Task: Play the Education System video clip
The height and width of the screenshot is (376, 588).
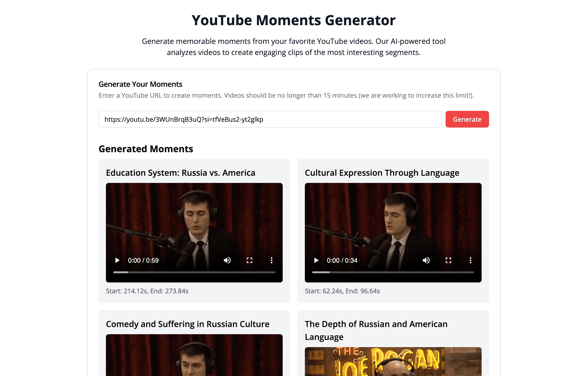Action: (x=117, y=261)
